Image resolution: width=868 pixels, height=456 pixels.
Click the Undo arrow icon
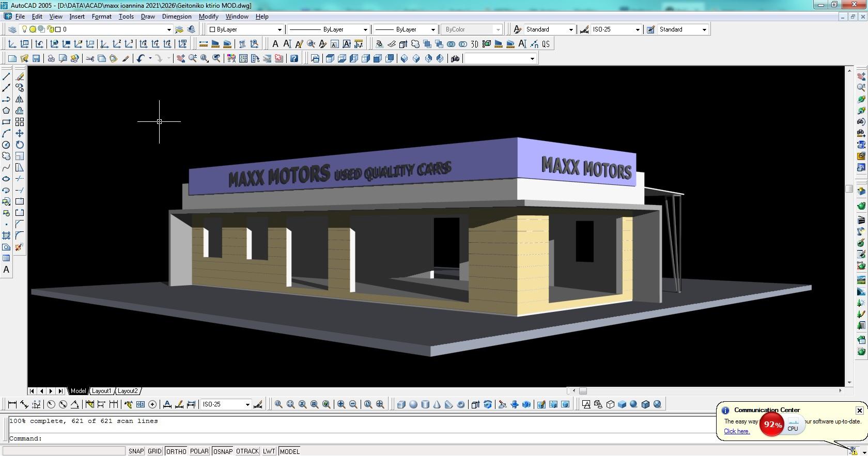(x=140, y=58)
